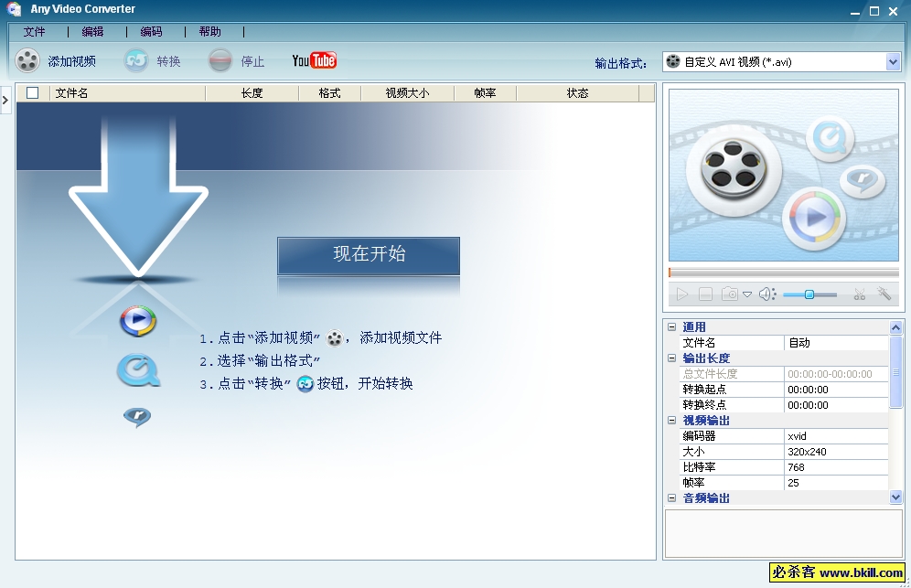The image size is (911, 588).
Task: Open the YouTube logo button
Action: (314, 61)
